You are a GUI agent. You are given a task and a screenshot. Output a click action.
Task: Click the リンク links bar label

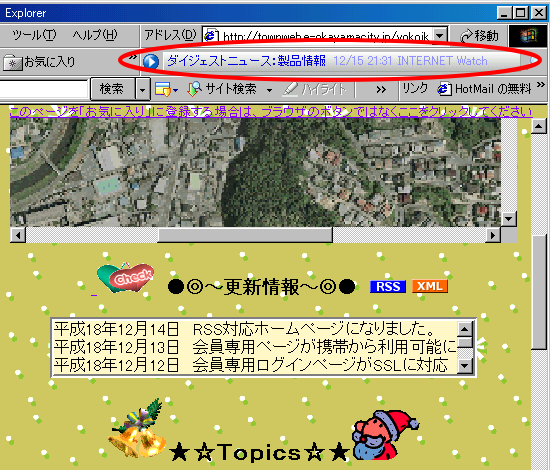click(x=415, y=88)
